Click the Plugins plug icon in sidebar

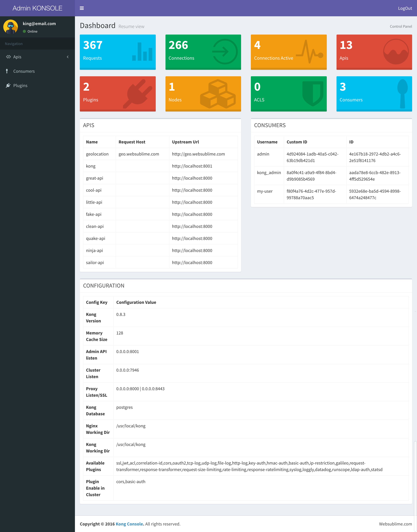[x=8, y=86]
